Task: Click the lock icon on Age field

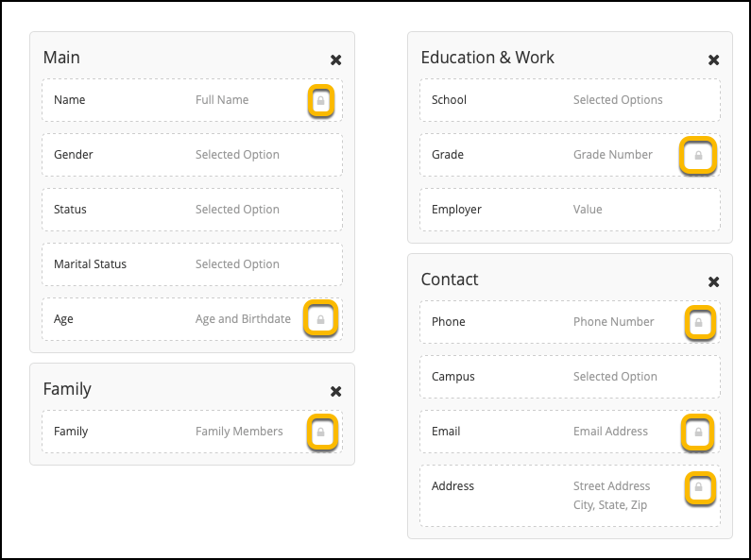Action: coord(321,319)
